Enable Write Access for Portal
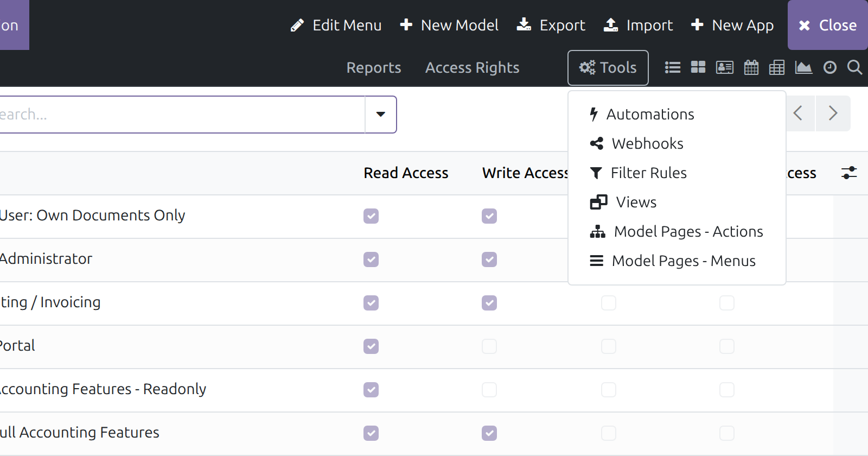Viewport: 868px width, 456px height. coord(489,346)
